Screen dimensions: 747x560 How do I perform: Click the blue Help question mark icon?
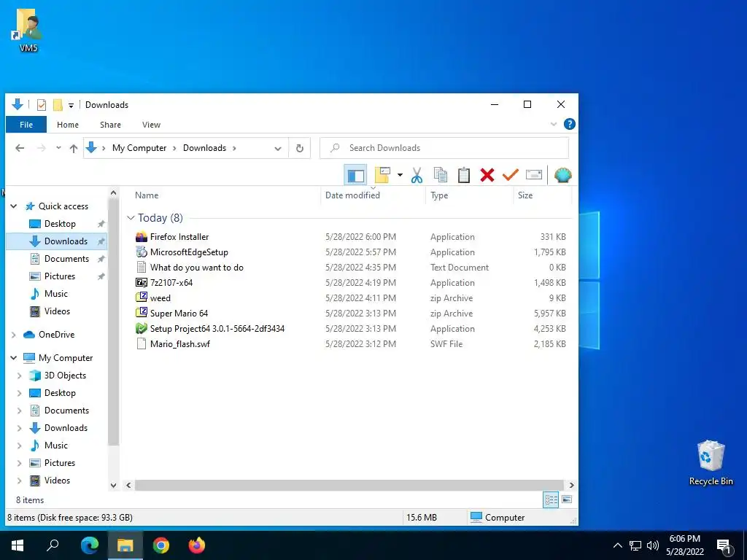pos(569,124)
